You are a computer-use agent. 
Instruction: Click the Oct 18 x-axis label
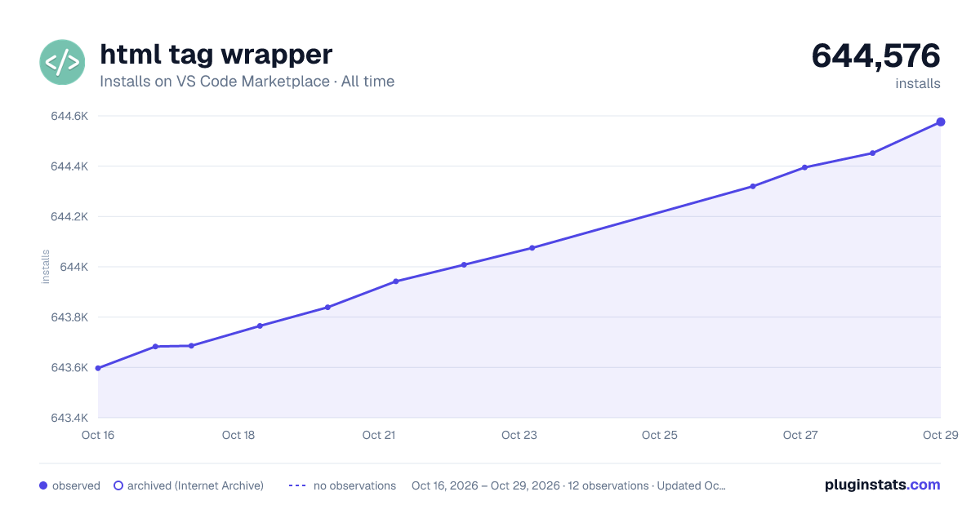238,435
